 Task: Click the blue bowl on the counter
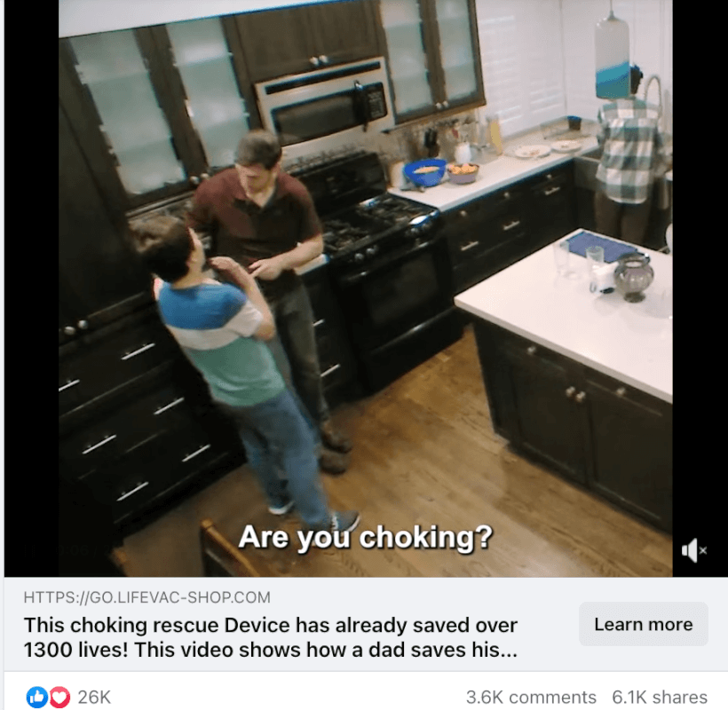pyautogui.click(x=424, y=172)
